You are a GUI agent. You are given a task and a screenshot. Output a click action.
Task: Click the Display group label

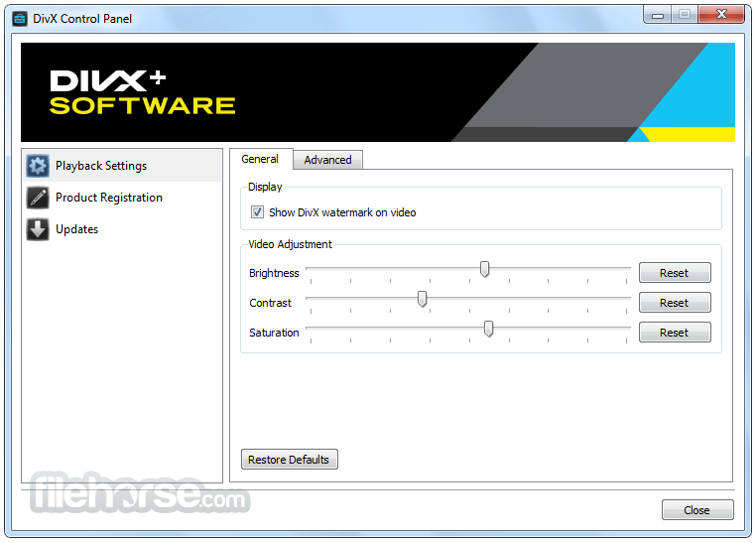[265, 187]
